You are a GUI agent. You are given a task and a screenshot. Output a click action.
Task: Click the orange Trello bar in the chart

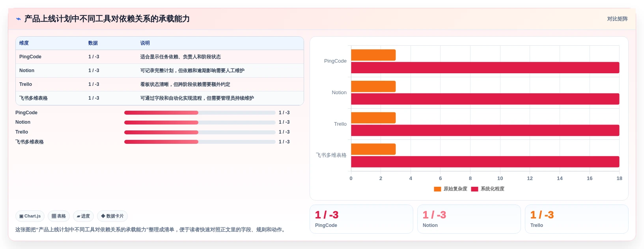pyautogui.click(x=373, y=118)
